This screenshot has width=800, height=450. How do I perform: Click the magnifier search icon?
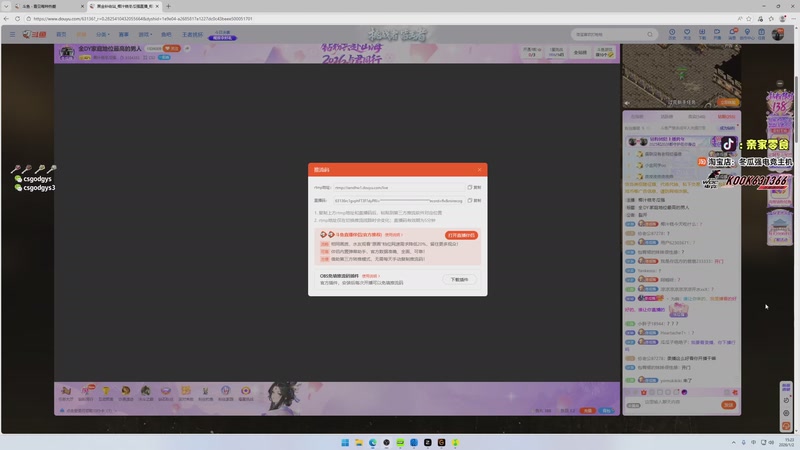(649, 34)
